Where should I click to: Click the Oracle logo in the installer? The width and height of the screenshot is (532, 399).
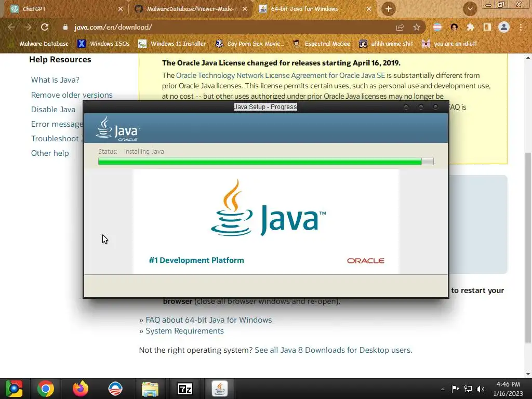pos(365,261)
